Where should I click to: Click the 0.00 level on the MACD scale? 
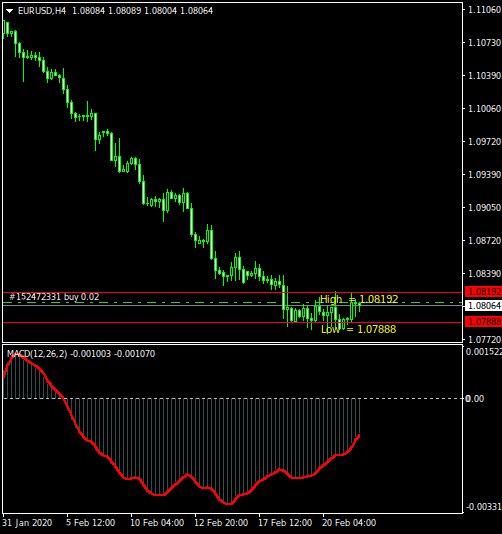pos(474,399)
